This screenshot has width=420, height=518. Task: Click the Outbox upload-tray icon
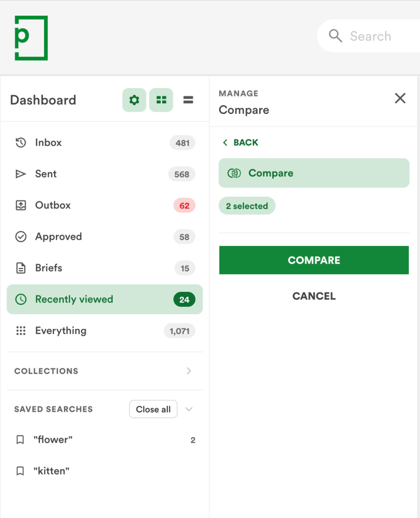coord(21,205)
